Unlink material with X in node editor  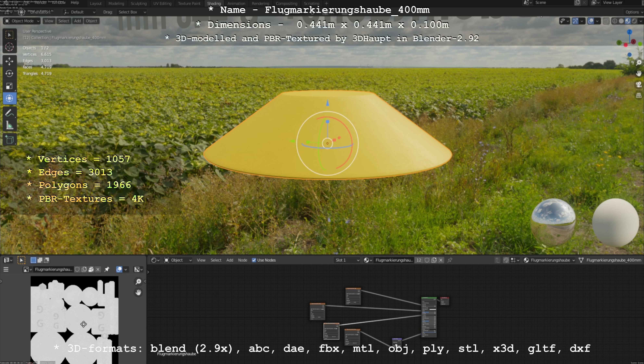[441, 260]
